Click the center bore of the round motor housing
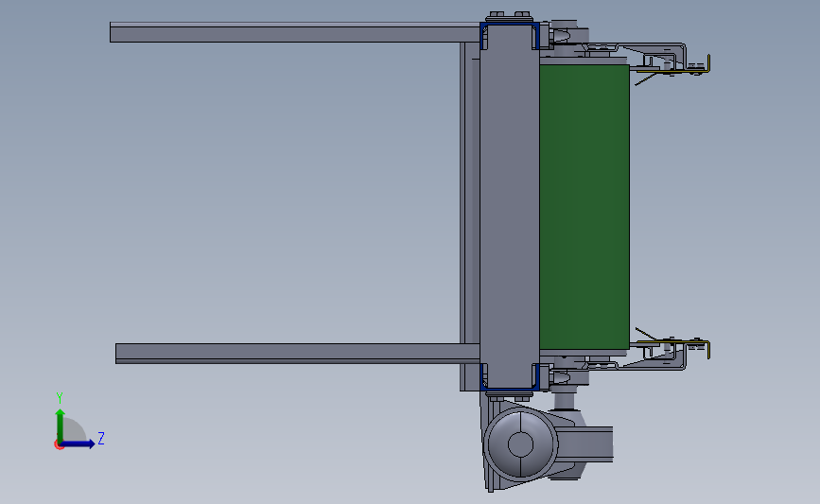The image size is (820, 504). coord(520,445)
